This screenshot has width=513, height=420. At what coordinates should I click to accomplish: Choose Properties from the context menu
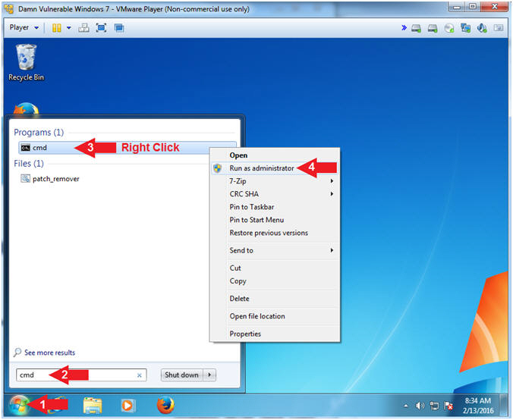[x=275, y=334]
